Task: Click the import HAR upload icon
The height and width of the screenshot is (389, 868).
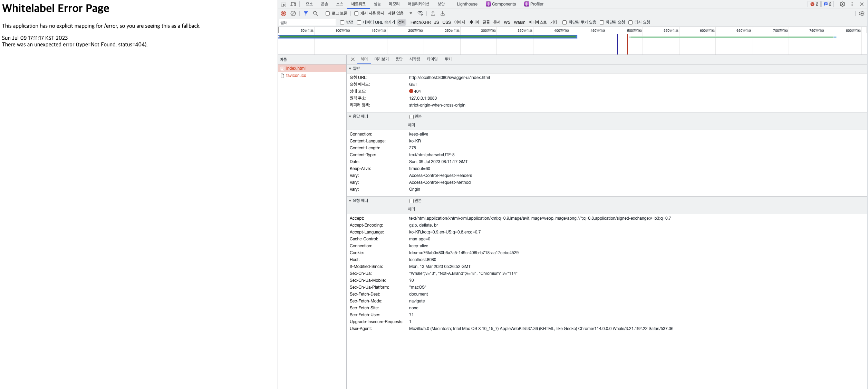Action: pos(433,13)
